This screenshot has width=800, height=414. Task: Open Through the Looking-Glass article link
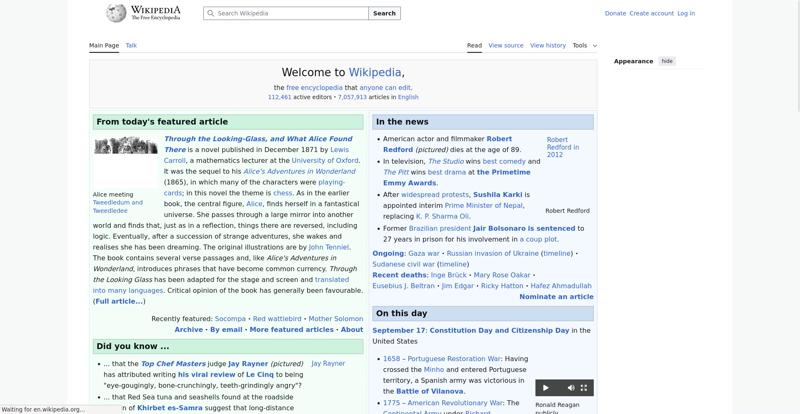258,144
